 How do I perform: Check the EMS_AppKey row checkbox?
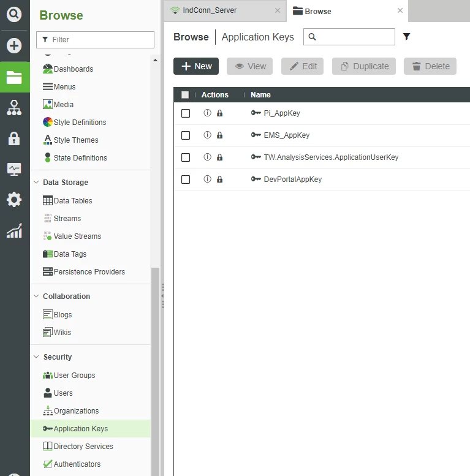click(x=186, y=135)
